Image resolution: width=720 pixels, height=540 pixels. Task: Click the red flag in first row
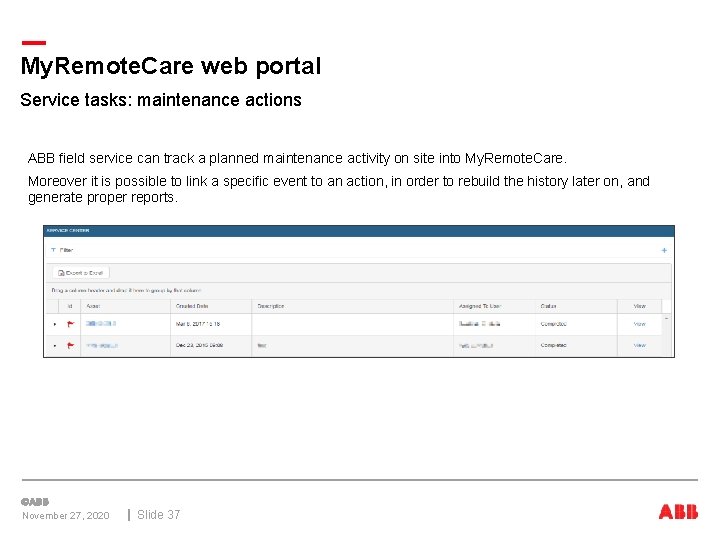point(70,324)
